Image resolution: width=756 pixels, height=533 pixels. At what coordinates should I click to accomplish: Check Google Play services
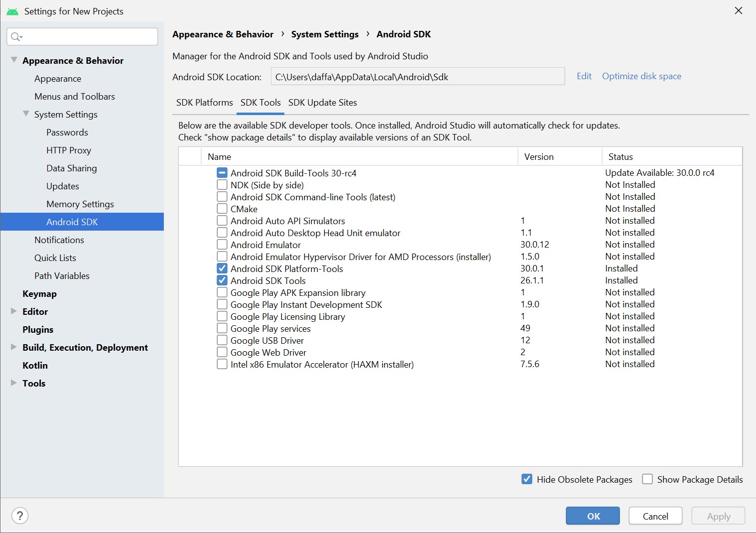(222, 328)
